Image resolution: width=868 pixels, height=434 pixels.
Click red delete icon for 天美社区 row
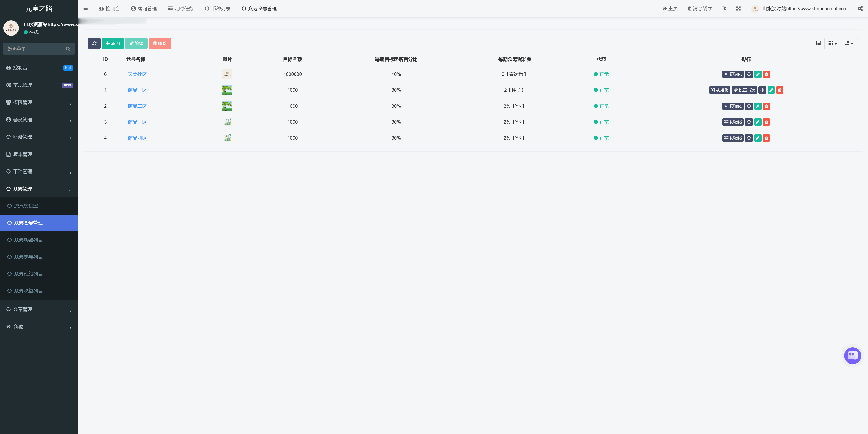click(766, 74)
